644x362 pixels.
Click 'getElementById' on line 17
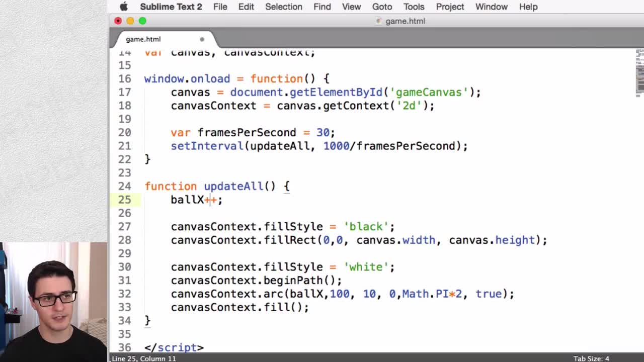pyautogui.click(x=336, y=93)
